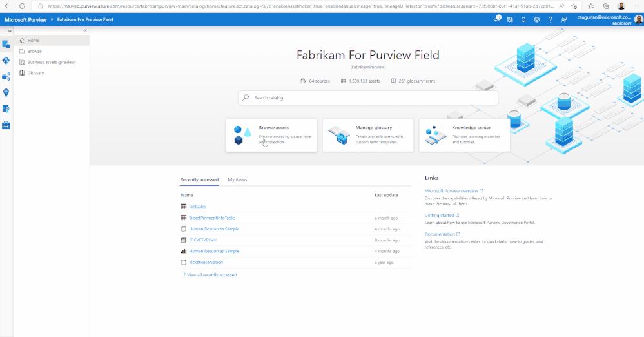Open the settings gear icon in header

(537, 20)
